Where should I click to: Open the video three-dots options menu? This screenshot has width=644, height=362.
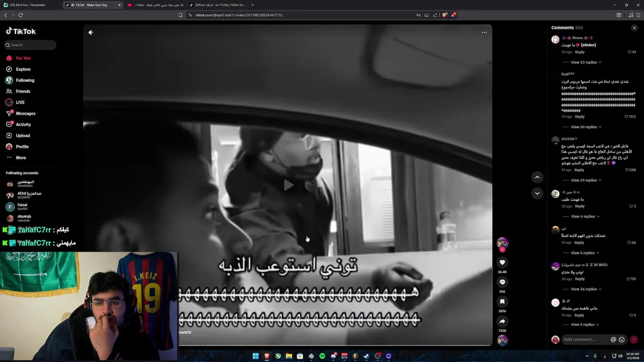484,32
